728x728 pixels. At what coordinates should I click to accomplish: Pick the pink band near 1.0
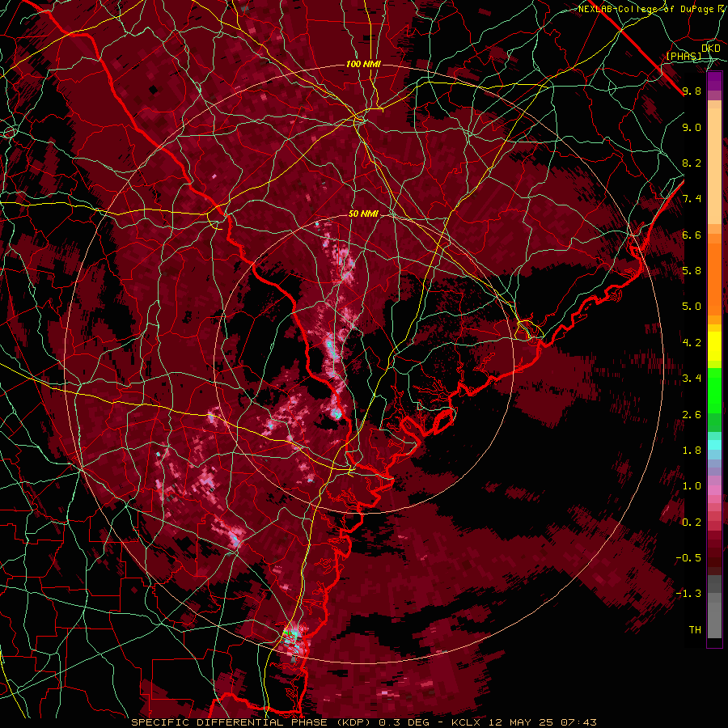tap(714, 490)
